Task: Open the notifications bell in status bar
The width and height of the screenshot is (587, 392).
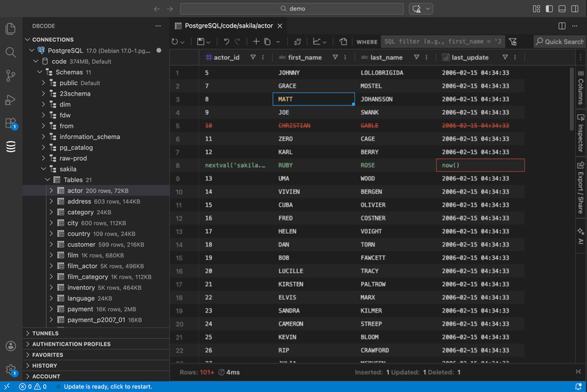Action: 578,386
